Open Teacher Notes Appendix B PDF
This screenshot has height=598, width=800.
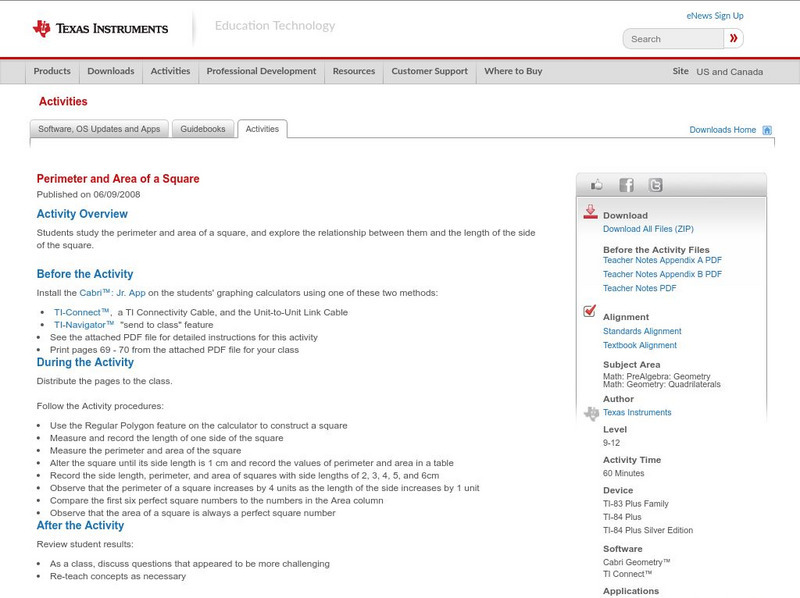click(662, 275)
